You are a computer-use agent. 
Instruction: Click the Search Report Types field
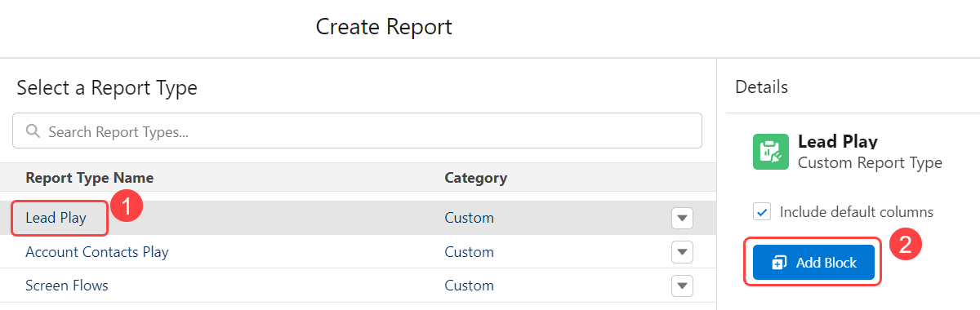pos(358,131)
